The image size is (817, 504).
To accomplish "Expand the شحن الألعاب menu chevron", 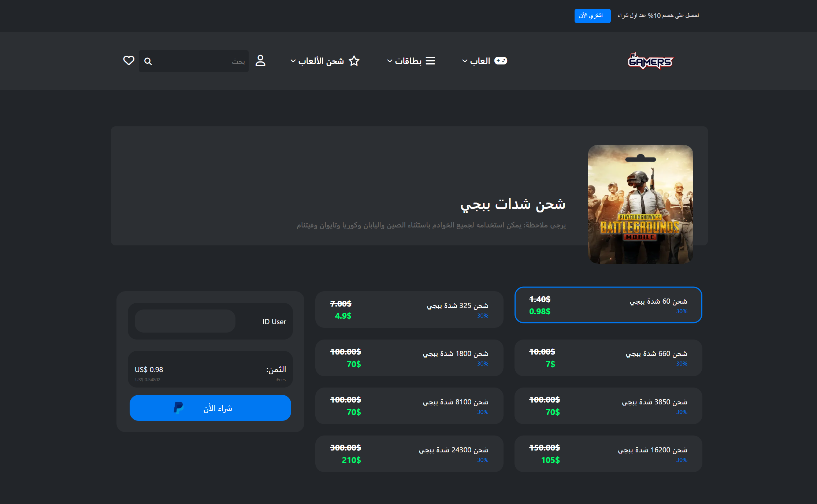I will point(293,61).
